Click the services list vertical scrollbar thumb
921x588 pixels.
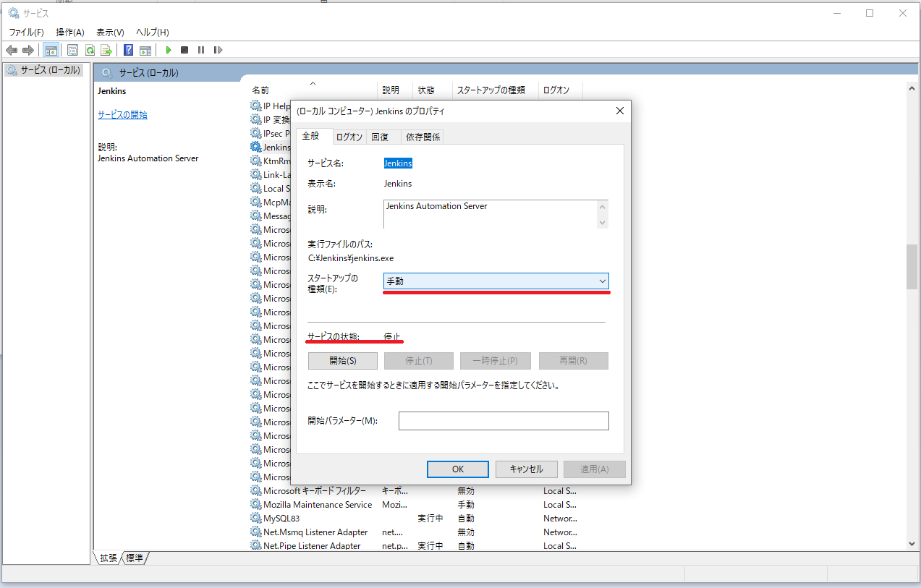(x=912, y=267)
